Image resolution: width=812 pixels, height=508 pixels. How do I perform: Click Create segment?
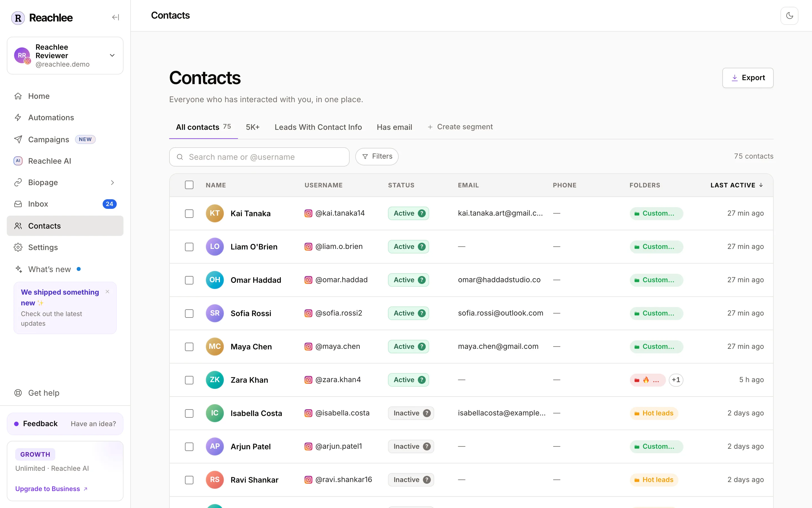460,127
